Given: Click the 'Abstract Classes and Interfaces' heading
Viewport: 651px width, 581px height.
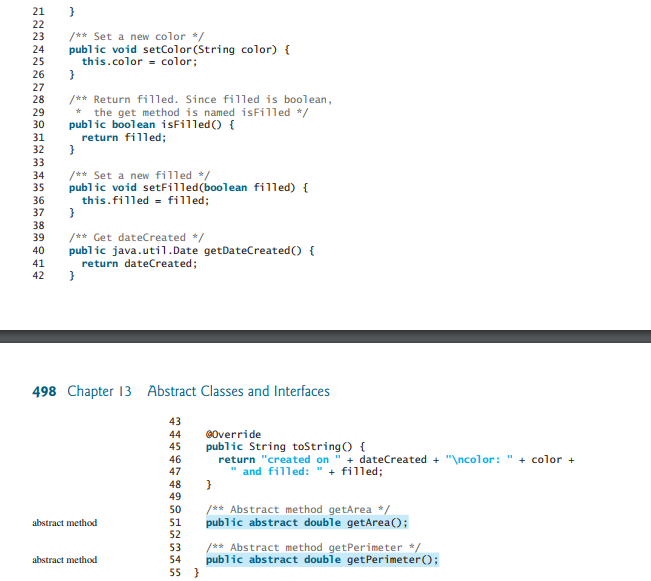Looking at the screenshot, I should coord(239,391).
